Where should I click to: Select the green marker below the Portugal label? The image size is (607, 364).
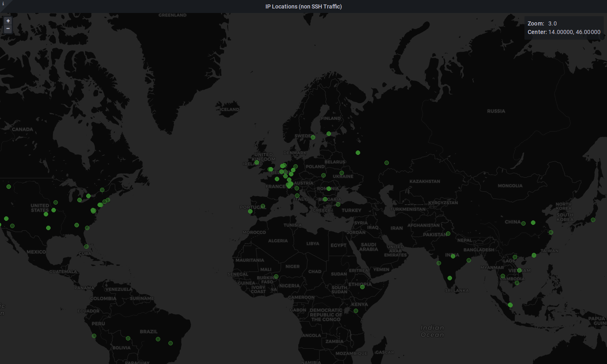(250, 211)
